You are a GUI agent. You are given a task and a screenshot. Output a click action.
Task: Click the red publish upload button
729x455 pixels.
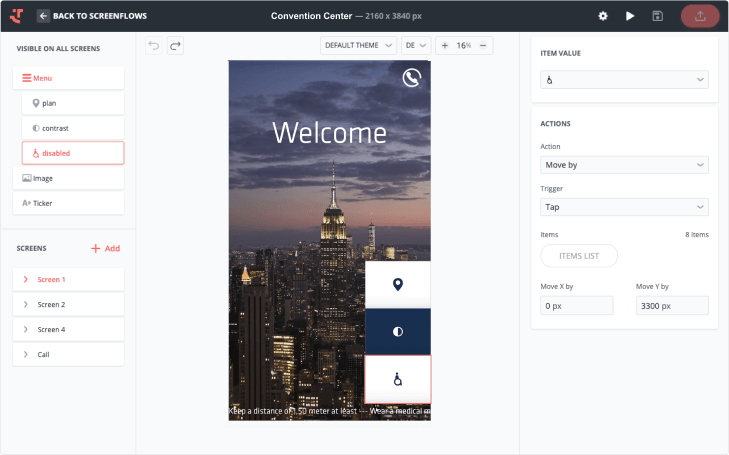(x=700, y=16)
